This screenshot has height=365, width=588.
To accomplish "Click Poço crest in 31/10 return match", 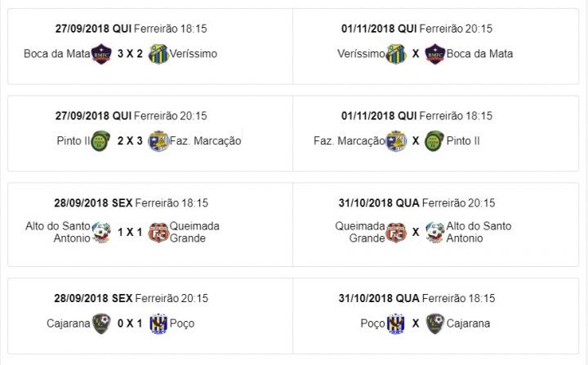I will [x=395, y=323].
